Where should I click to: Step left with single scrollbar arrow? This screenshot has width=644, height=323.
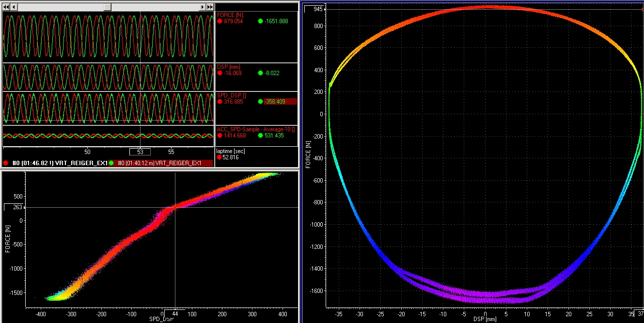(x=14, y=7)
